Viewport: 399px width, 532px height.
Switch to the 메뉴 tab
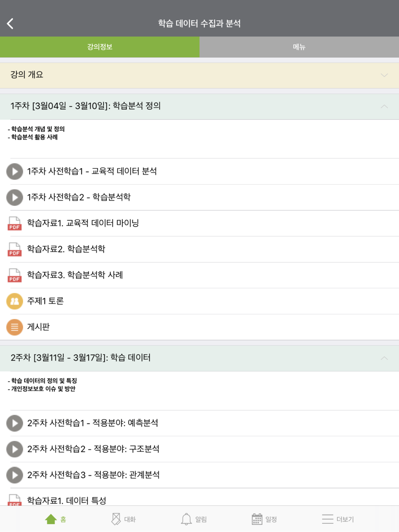[299, 47]
